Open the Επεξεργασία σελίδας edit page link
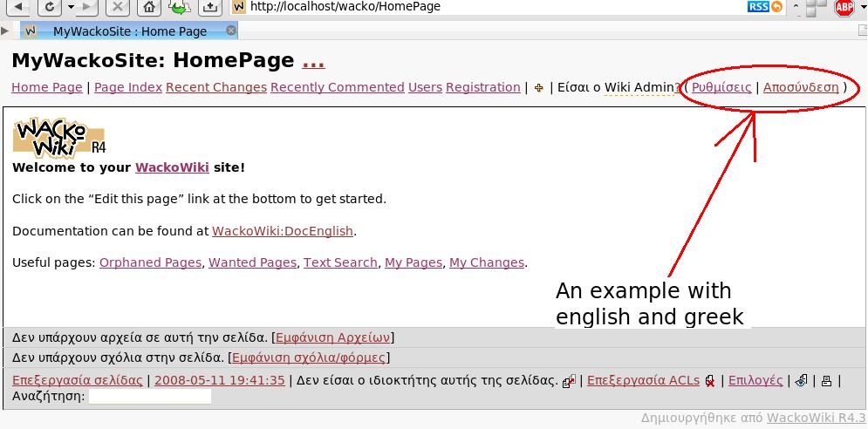 77,380
